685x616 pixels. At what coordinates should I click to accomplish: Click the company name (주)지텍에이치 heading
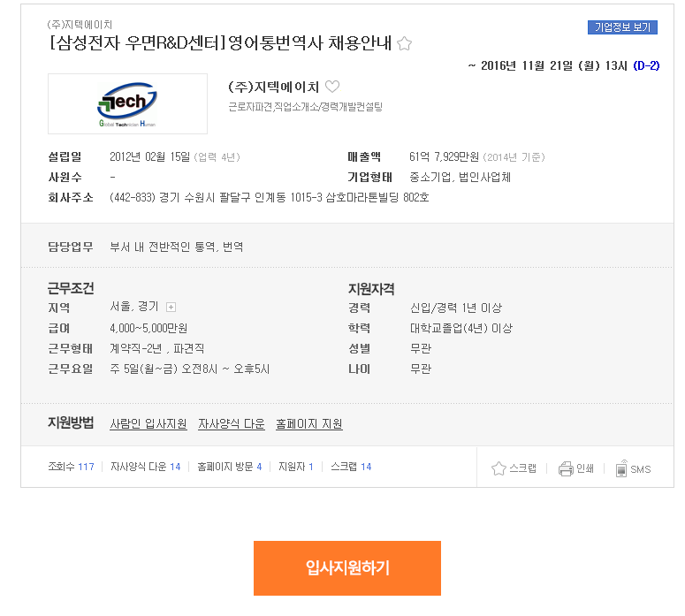click(x=273, y=87)
